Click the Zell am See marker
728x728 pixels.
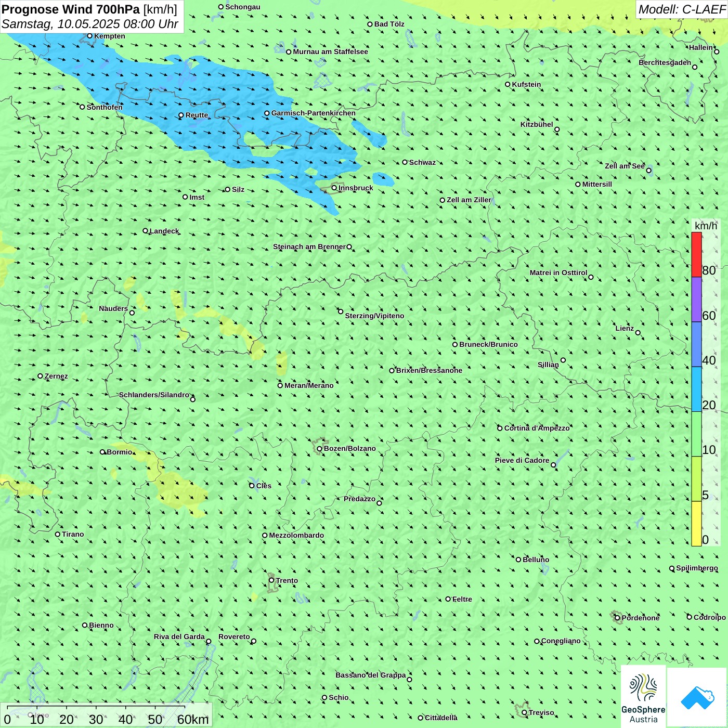648,170
